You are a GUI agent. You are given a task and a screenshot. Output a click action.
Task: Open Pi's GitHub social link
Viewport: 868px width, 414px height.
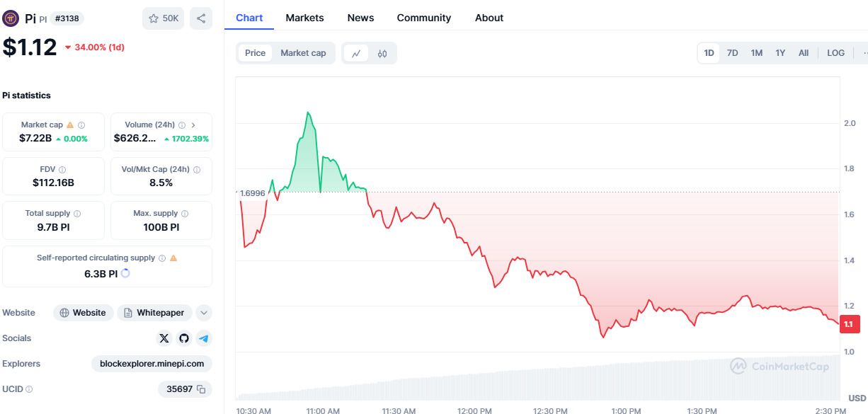pyautogui.click(x=184, y=338)
